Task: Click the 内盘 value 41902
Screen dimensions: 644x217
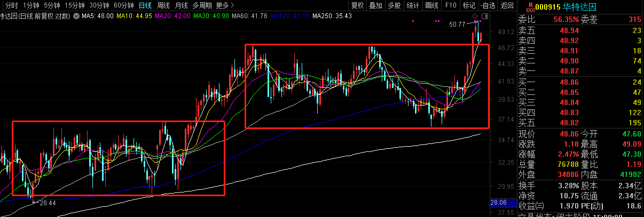Action: 631,174
